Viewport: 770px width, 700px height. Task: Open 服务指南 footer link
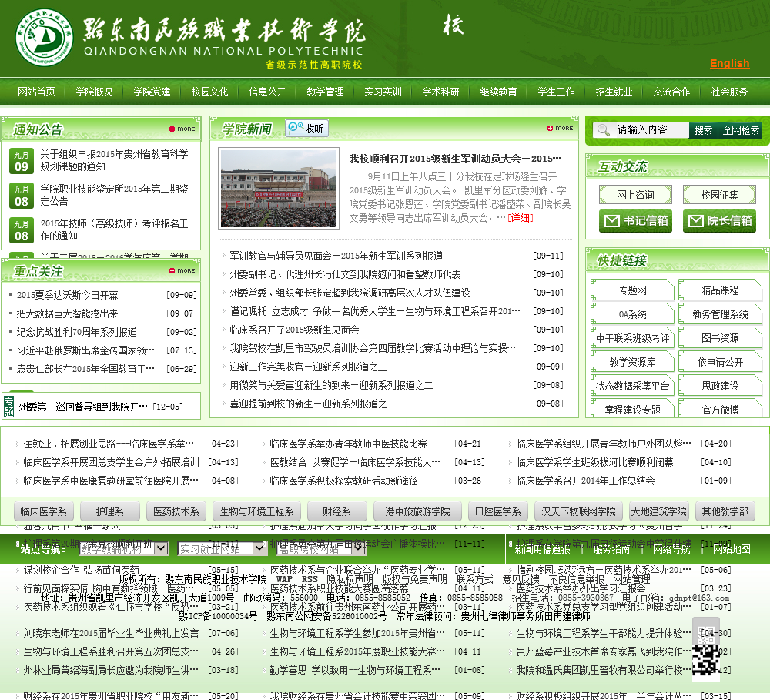(x=611, y=549)
